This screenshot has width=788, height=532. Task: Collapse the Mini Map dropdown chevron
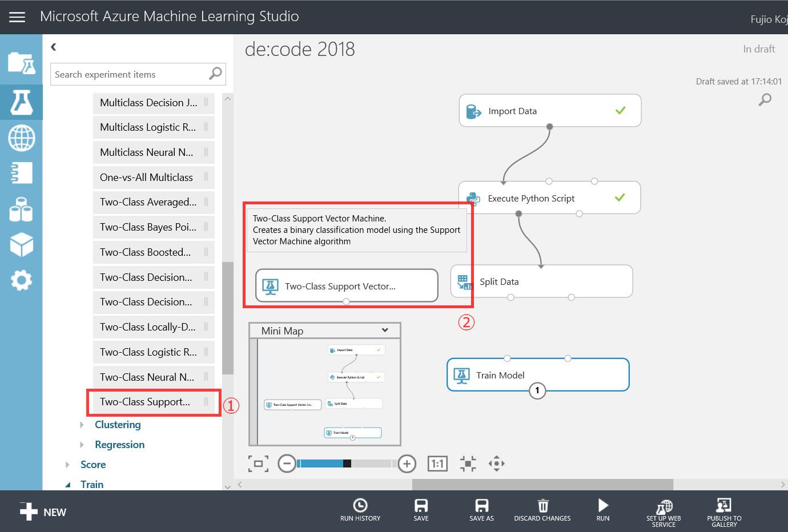tap(385, 330)
